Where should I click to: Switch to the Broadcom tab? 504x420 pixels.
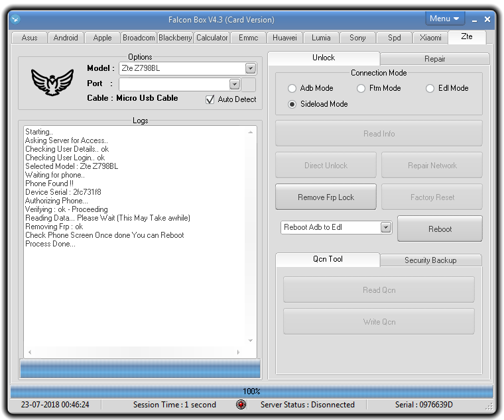pos(139,38)
